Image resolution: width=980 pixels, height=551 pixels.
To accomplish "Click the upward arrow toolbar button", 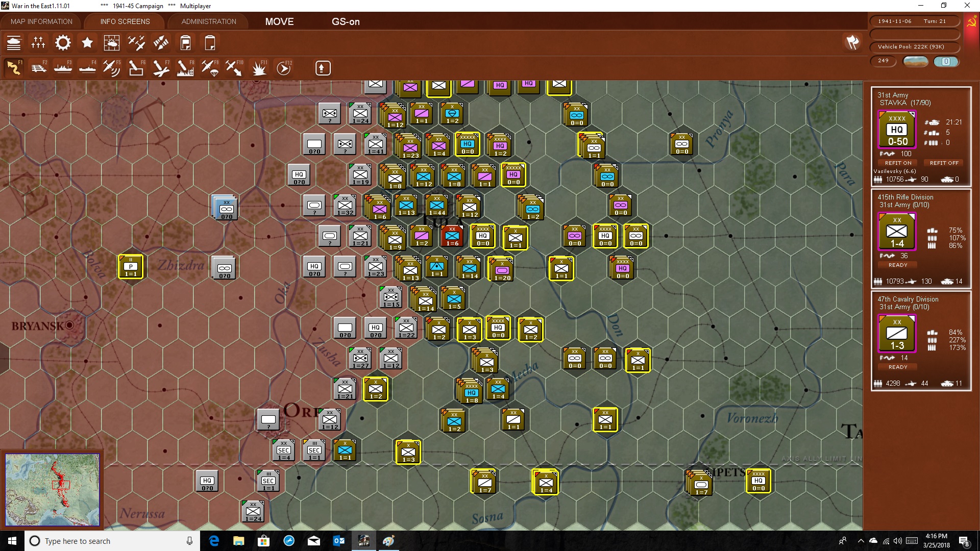I will [x=323, y=68].
